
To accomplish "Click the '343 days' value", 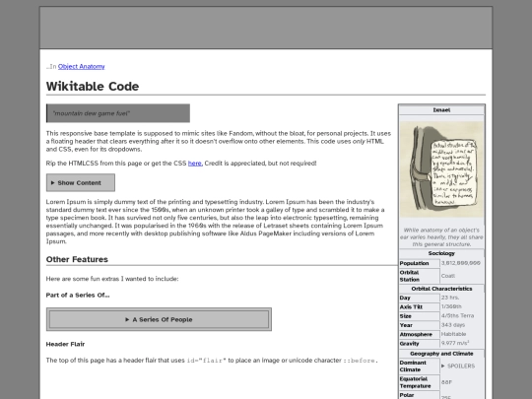I will [x=453, y=325].
